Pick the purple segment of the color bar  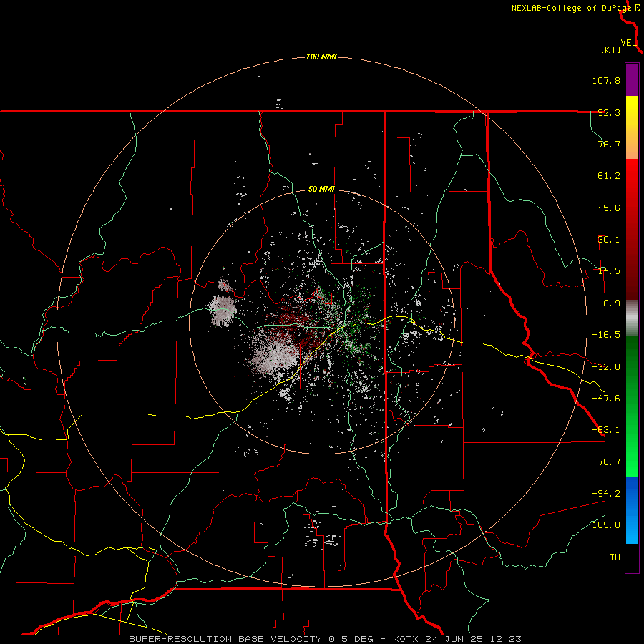pyautogui.click(x=632, y=80)
